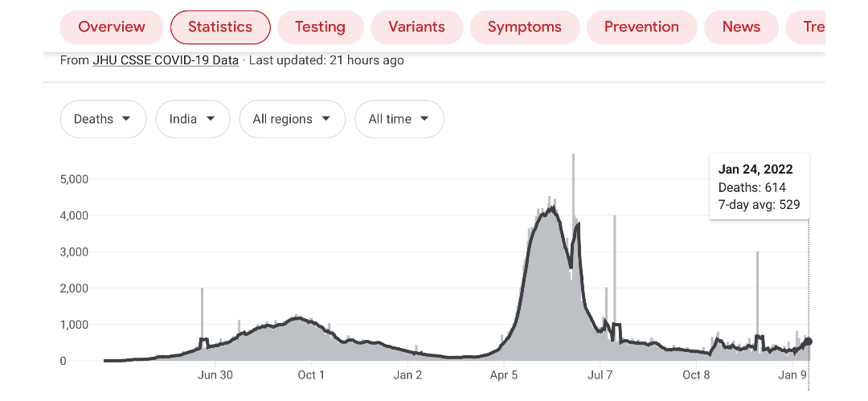Click the partially visible tab after News
The image size is (868, 401).
click(812, 27)
